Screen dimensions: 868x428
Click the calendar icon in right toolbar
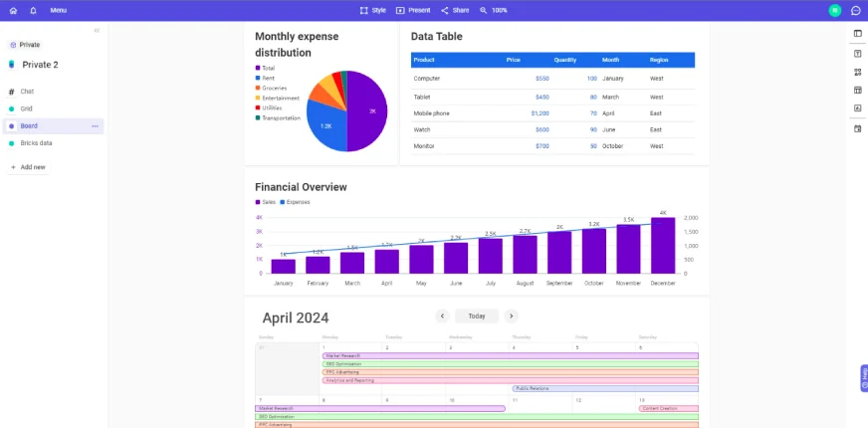(x=857, y=129)
